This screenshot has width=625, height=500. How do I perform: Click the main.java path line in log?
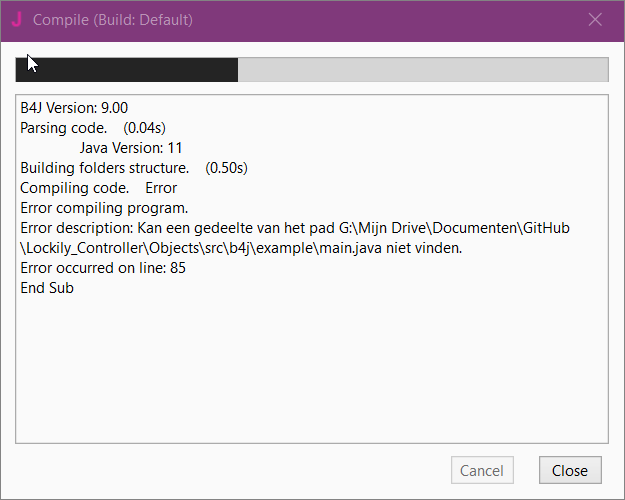pos(240,248)
